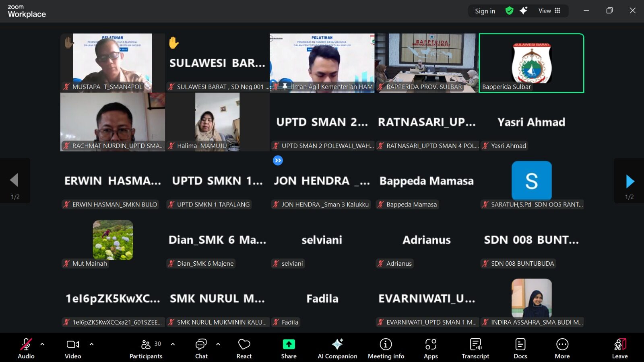Click the green Share screen icon
This screenshot has width=644, height=362.
[289, 344]
